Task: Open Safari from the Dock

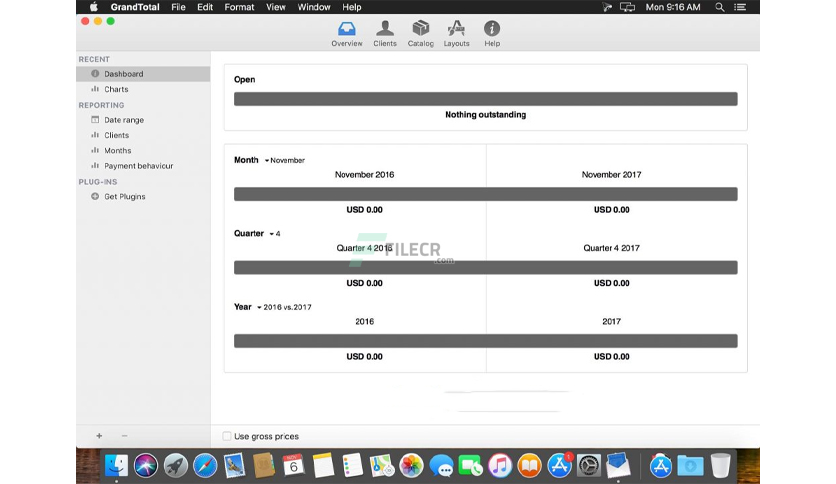Action: (x=205, y=466)
